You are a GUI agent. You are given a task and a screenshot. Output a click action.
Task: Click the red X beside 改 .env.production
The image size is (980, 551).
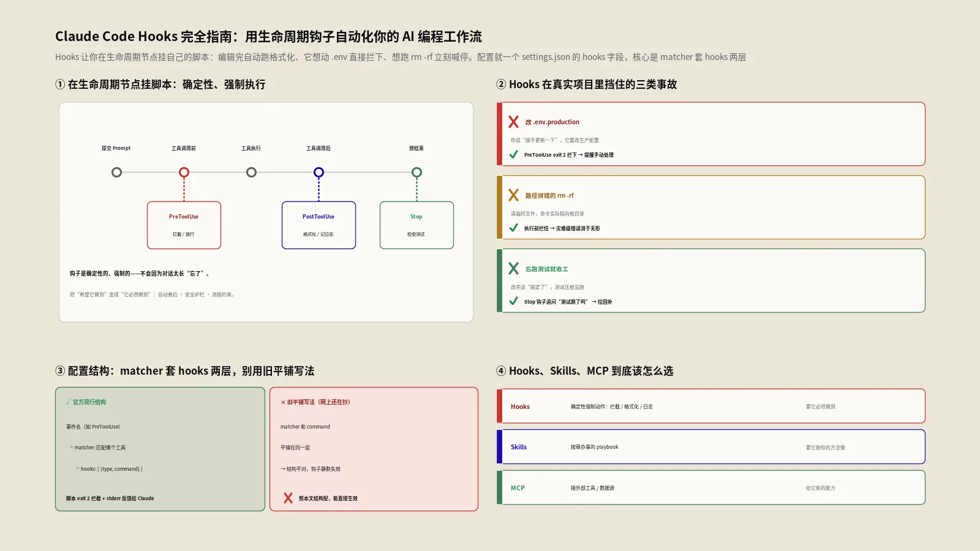[513, 122]
